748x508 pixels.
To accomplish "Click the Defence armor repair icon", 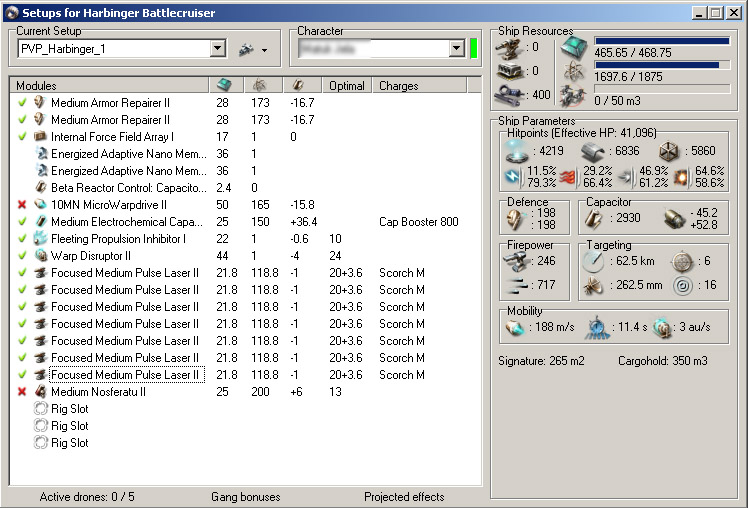I will tap(517, 219).
